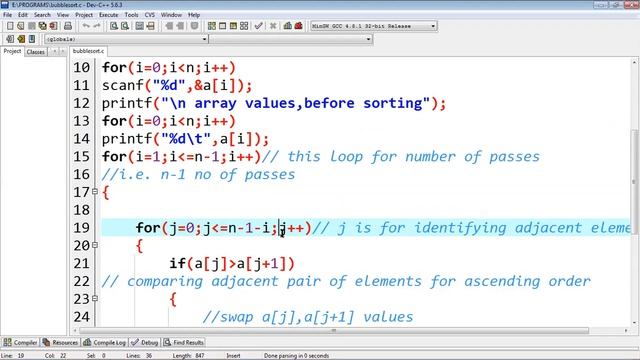Click the vertical scrollbar down arrow
The height and width of the screenshot is (360, 640).
pos(634,322)
